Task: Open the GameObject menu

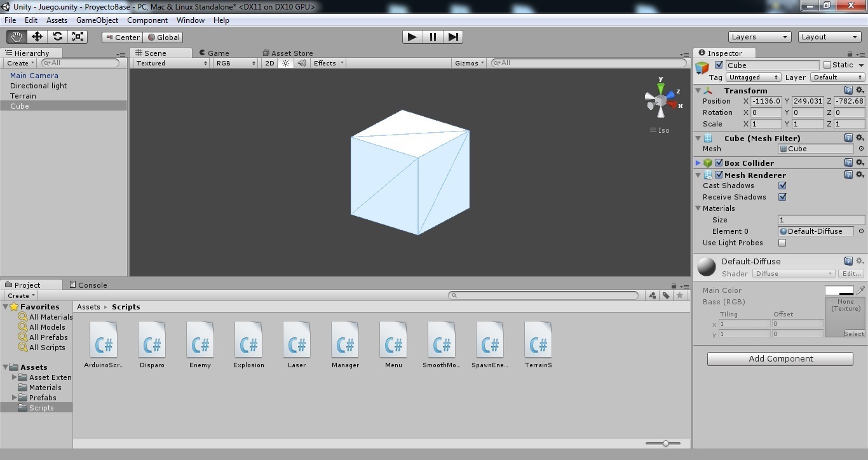Action: (x=97, y=20)
